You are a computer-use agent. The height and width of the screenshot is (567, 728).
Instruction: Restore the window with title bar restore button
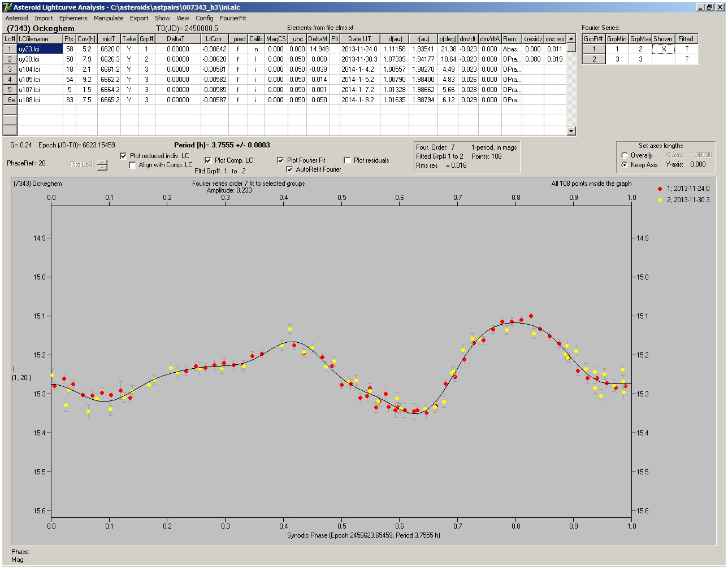coord(710,7)
